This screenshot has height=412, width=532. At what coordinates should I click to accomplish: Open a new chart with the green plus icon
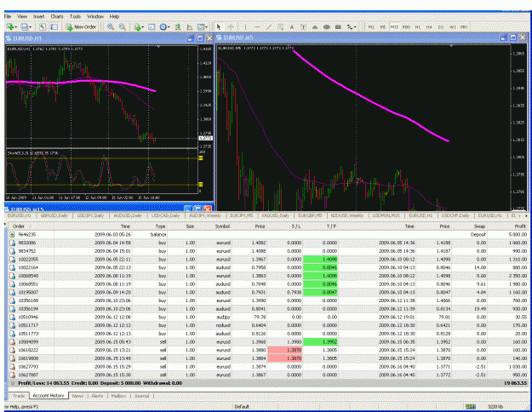coord(10,26)
